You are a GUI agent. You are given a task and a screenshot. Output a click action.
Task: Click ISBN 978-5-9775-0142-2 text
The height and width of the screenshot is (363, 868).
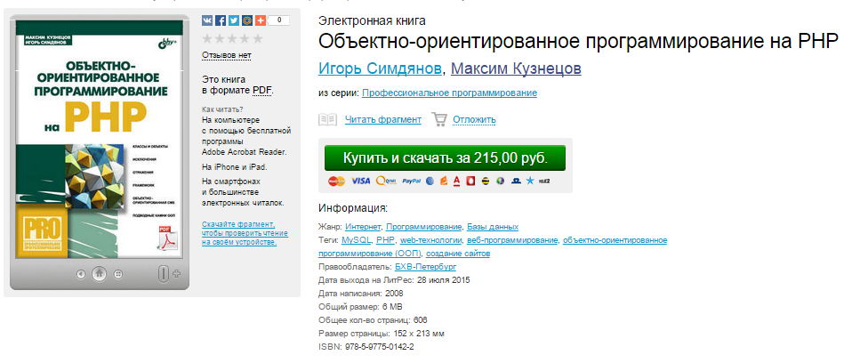tap(366, 347)
